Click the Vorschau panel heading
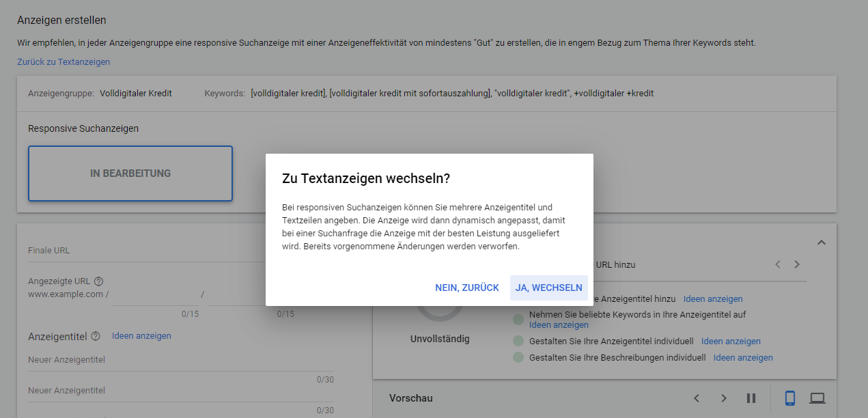This screenshot has width=868, height=418. 411,398
